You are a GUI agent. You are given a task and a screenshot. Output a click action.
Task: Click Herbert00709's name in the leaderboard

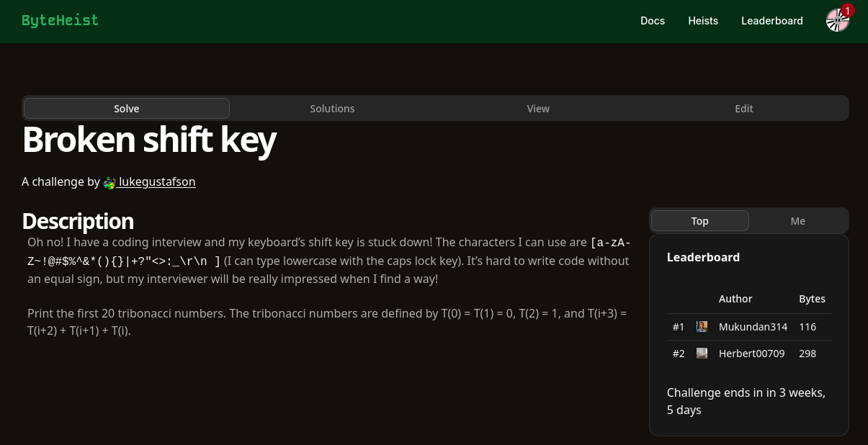[752, 353]
